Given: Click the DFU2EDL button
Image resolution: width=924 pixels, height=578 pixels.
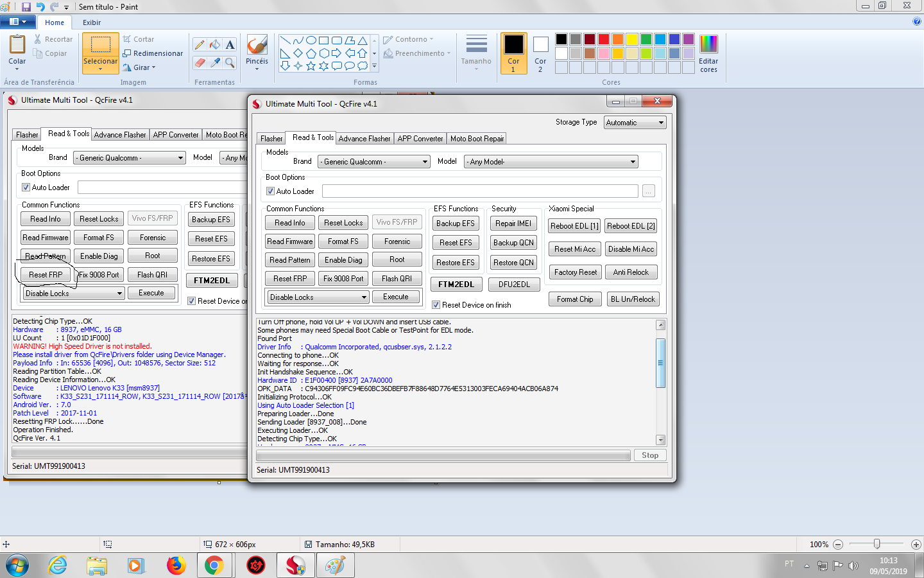Looking at the screenshot, I should (515, 285).
